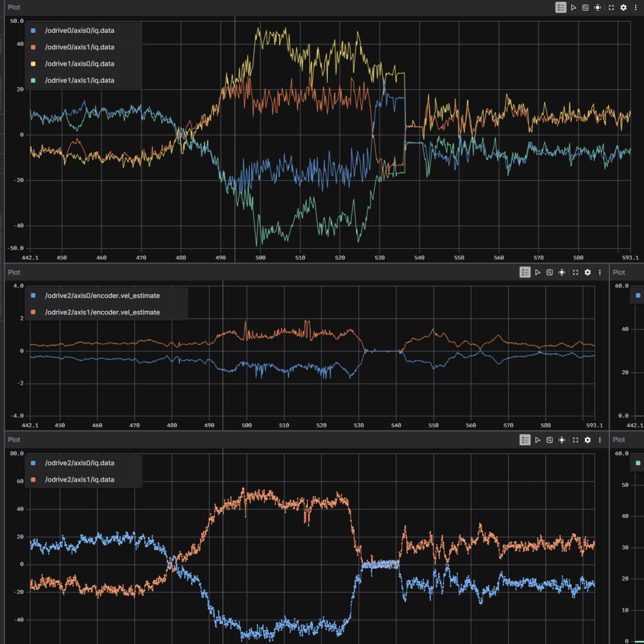Toggle the /odrive2/axis1/iq.data series label
This screenshot has height=644, width=644.
80,480
